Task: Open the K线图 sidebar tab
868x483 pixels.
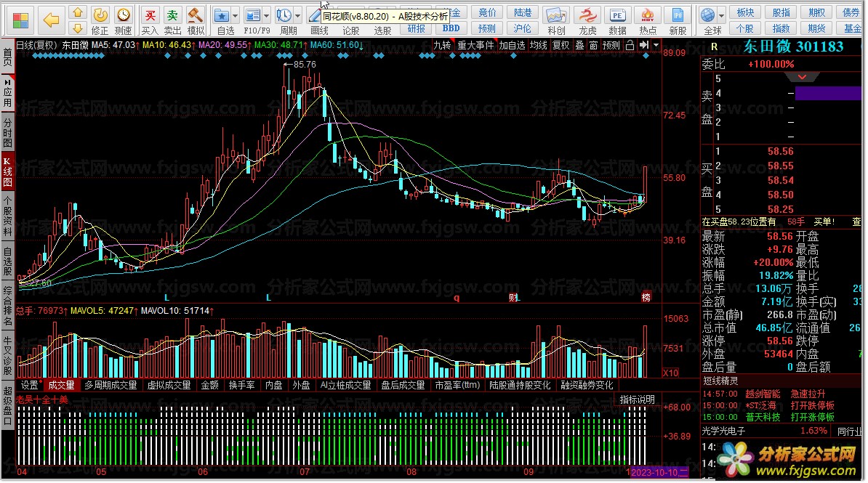Action: pyautogui.click(x=7, y=173)
